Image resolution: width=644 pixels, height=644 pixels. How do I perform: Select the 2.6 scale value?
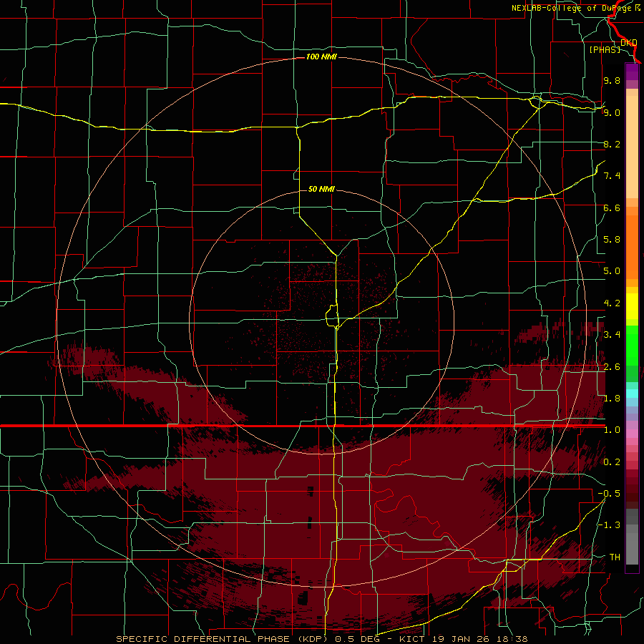[612, 367]
